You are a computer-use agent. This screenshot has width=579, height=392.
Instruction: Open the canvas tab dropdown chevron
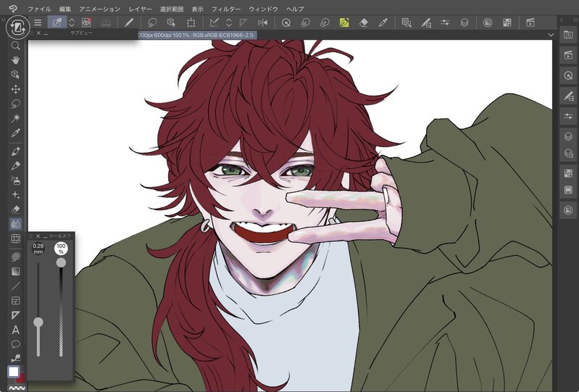pyautogui.click(x=551, y=35)
